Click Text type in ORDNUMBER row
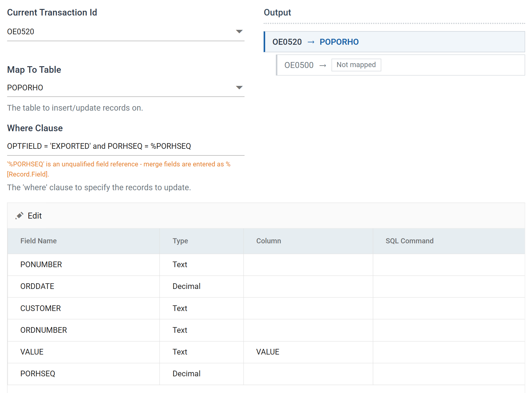 tap(180, 330)
